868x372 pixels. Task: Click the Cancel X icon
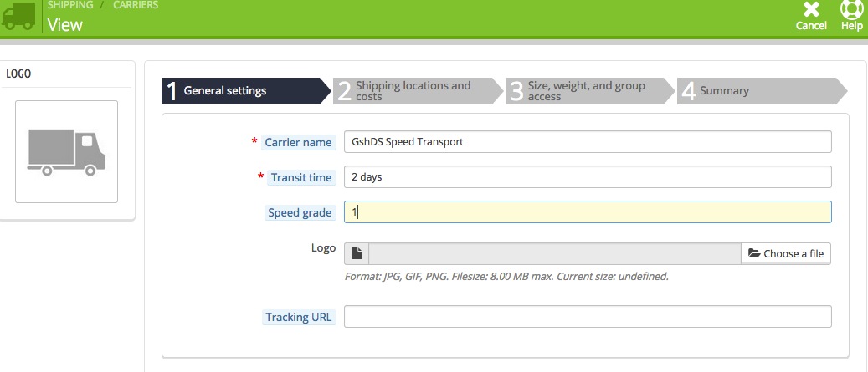(x=811, y=10)
